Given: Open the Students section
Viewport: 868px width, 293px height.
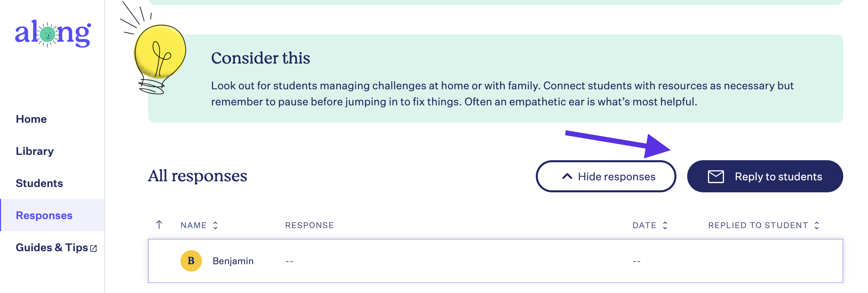Looking at the screenshot, I should coord(40,183).
